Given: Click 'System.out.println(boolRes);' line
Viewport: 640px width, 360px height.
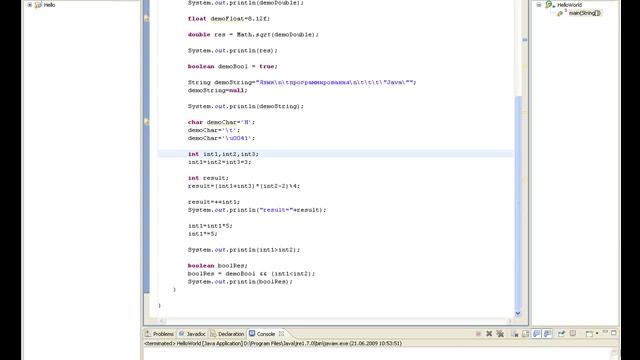Looking at the screenshot, I should point(240,281).
